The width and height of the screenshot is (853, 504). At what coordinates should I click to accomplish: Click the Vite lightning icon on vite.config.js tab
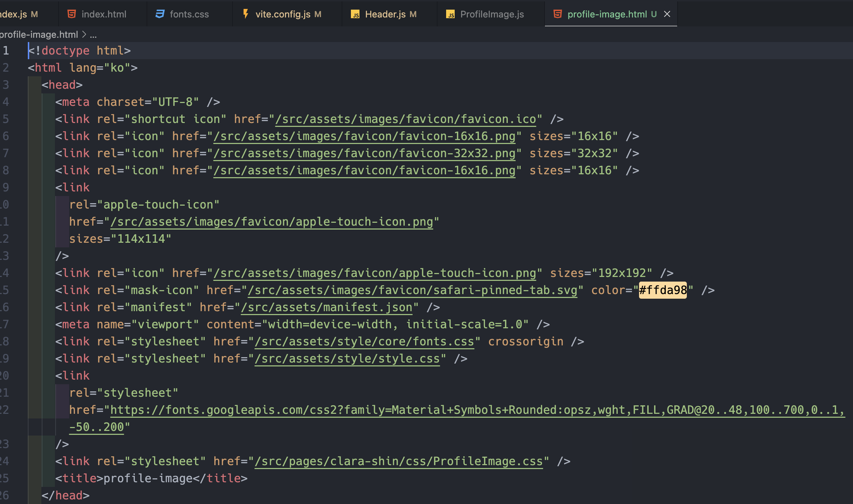click(x=246, y=14)
